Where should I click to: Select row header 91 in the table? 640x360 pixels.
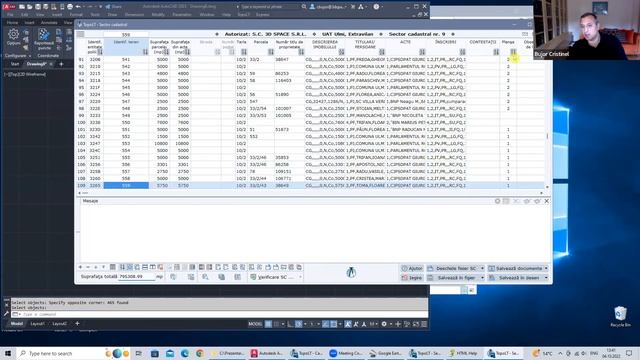[x=81, y=60]
